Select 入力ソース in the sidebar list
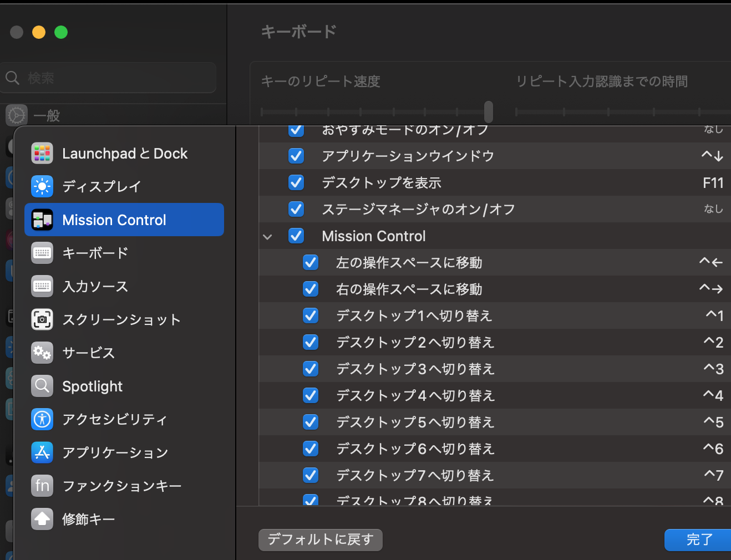Viewport: 731px width, 560px height. (x=95, y=286)
